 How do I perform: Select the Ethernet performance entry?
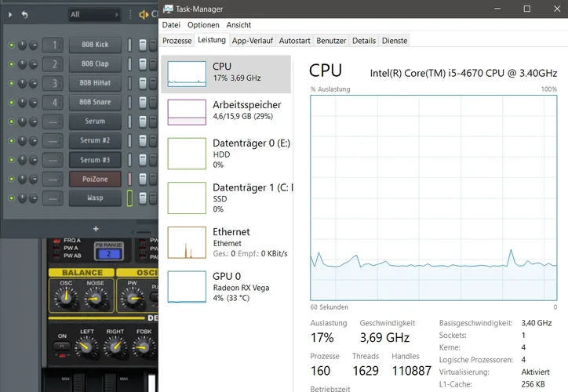coord(226,242)
